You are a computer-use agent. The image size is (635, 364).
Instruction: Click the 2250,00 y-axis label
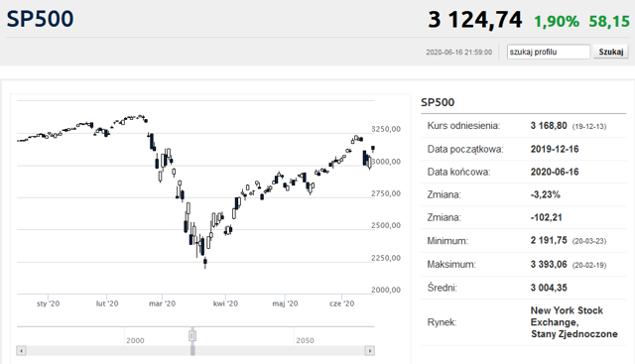click(386, 258)
